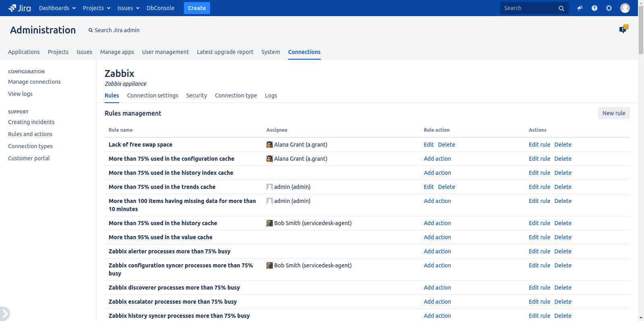Open the Issues dropdown in top bar
The image size is (644, 321).
pos(128,8)
